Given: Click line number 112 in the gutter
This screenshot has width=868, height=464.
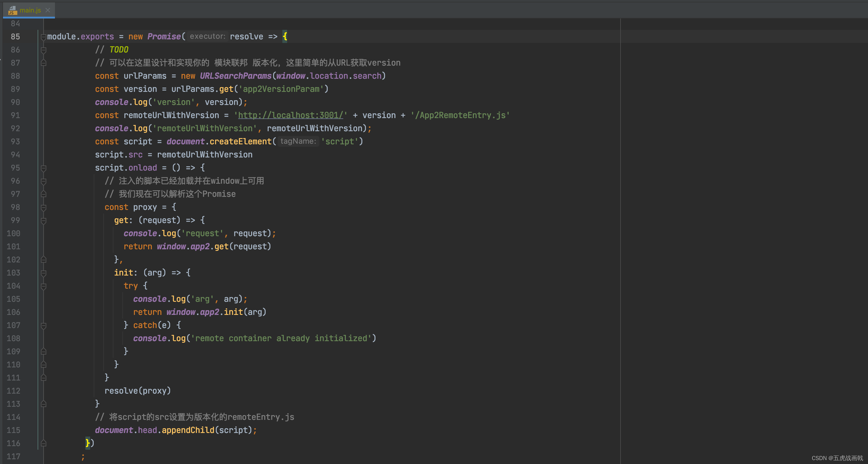Looking at the screenshot, I should click(x=13, y=391).
